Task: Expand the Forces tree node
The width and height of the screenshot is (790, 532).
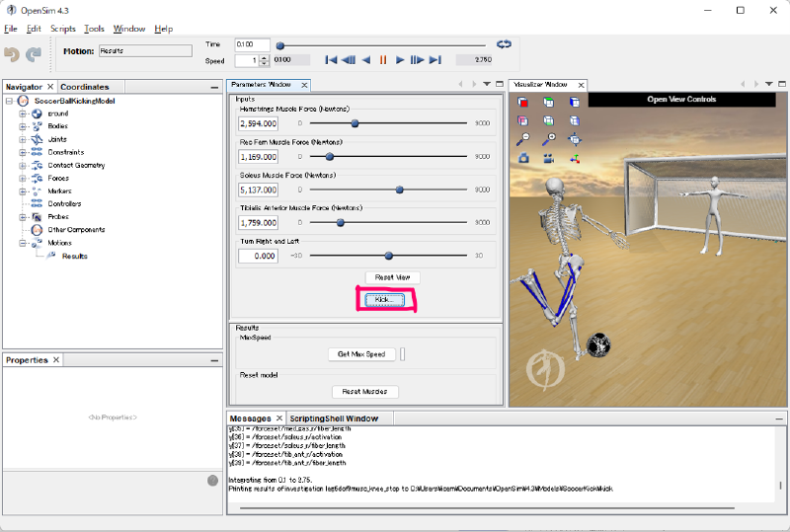Action: tap(23, 178)
